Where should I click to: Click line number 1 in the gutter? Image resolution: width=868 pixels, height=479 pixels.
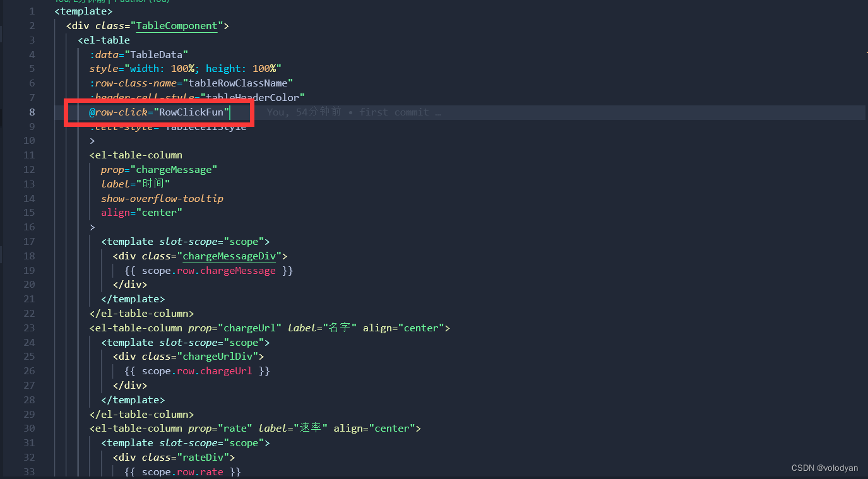(x=32, y=11)
